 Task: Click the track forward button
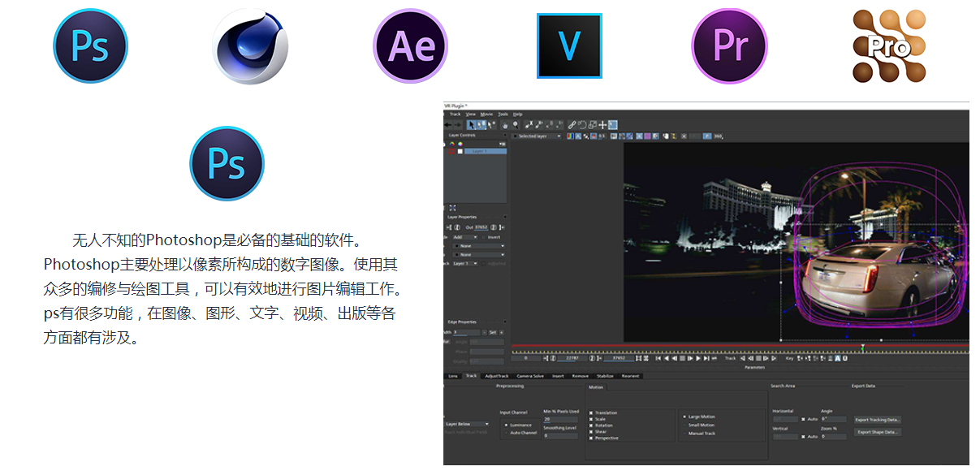point(774,358)
